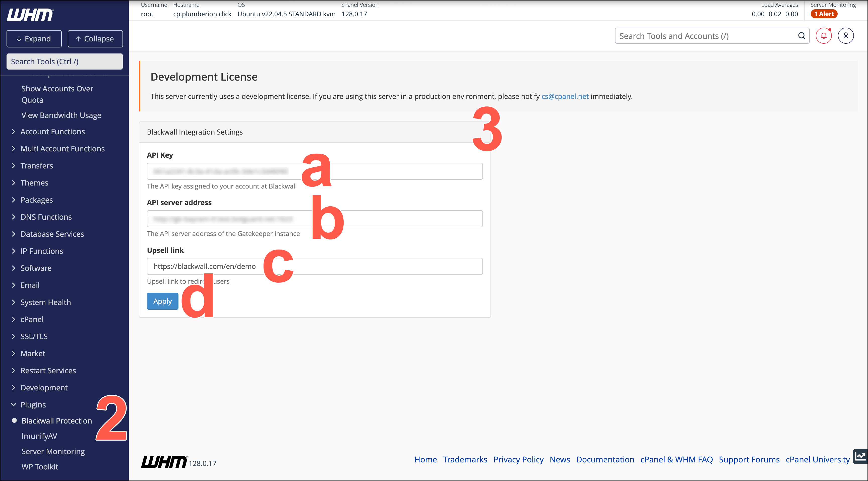The width and height of the screenshot is (868, 481).
Task: Click the 1 Alert server monitoring badge
Action: coord(824,14)
